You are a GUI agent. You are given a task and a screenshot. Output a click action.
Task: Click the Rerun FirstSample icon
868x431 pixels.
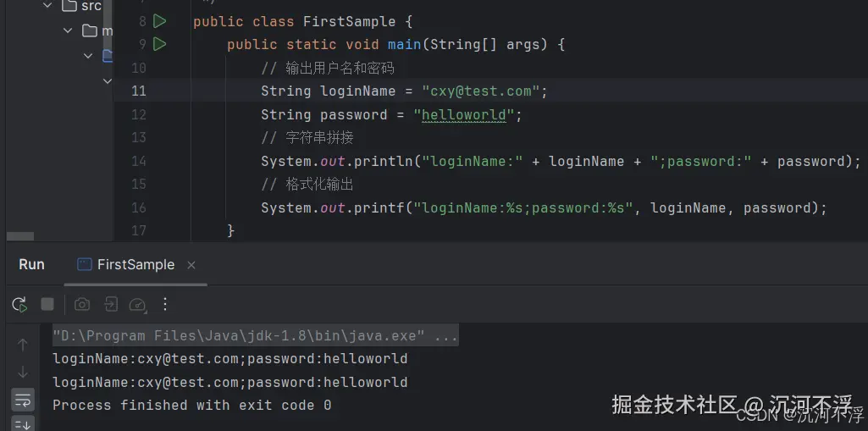click(x=19, y=304)
